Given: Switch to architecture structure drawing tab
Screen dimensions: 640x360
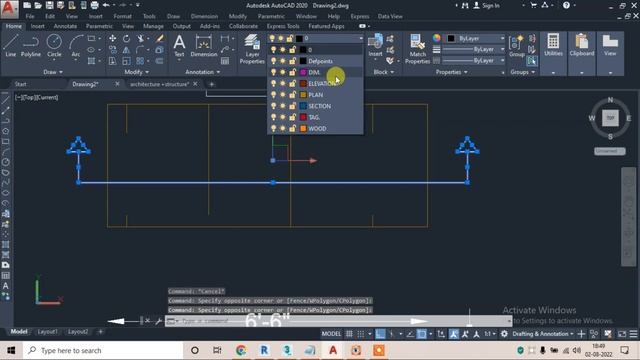Looking at the screenshot, I should coord(159,84).
